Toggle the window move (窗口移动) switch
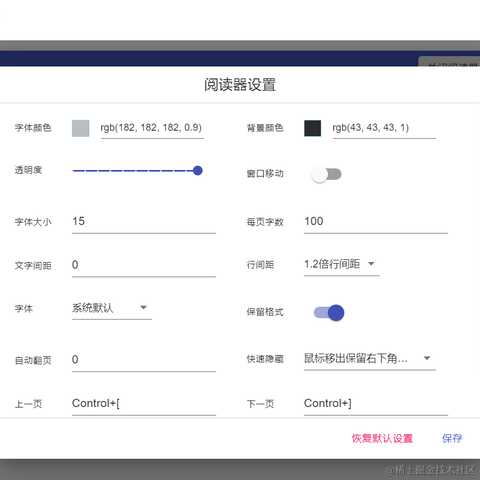Viewport: 480px width, 480px height. point(326,174)
